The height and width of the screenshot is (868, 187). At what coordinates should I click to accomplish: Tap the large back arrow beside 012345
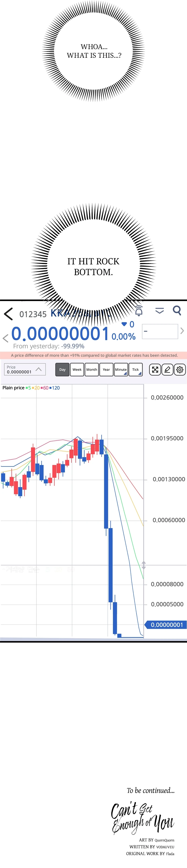pyautogui.click(x=8, y=314)
